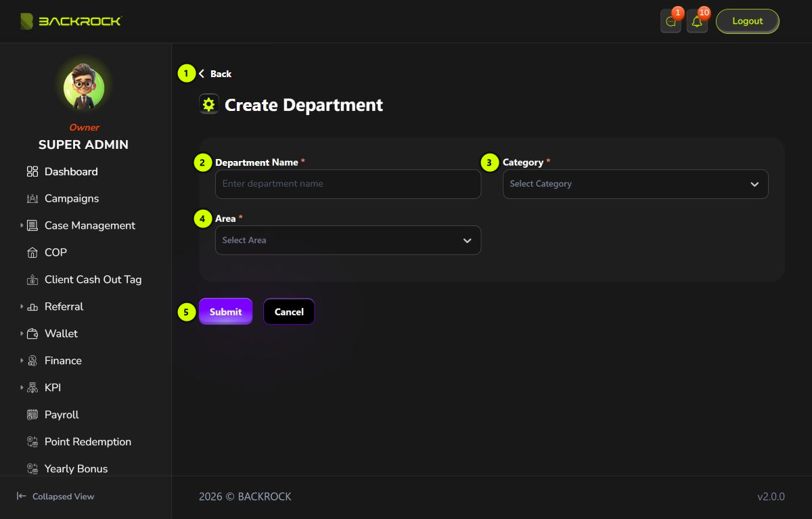Click the COP house icon
812x519 pixels.
tap(32, 253)
